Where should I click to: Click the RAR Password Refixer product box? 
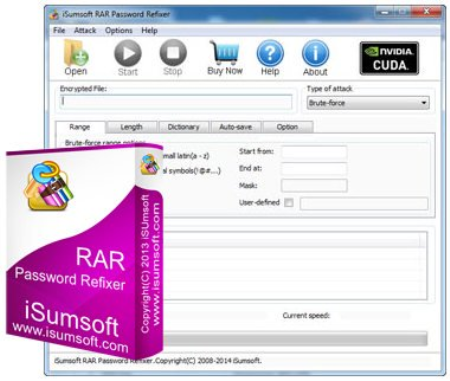[85, 252]
